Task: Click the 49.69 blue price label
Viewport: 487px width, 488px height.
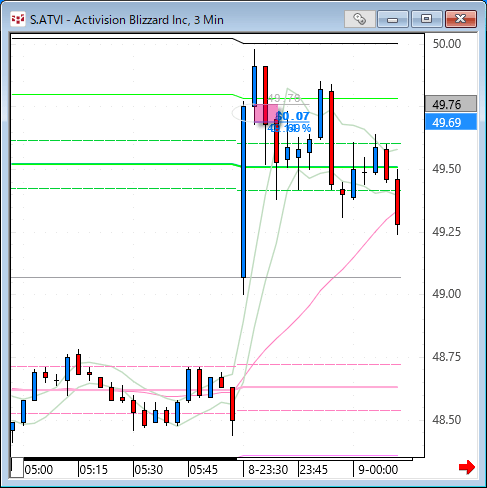Action: click(451, 122)
